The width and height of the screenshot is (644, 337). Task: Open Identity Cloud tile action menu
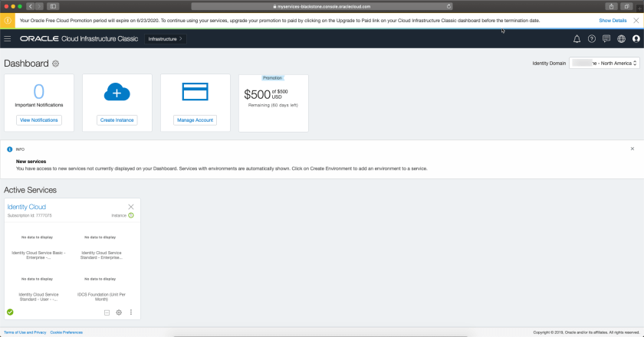pyautogui.click(x=131, y=312)
